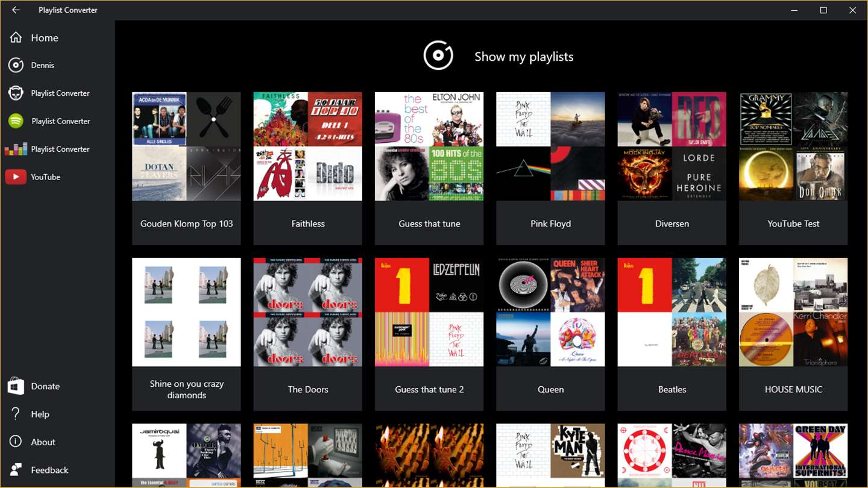Click the Gouden Klomp Top 103 label
Image resolution: width=868 pixels, height=488 pixels.
[186, 224]
